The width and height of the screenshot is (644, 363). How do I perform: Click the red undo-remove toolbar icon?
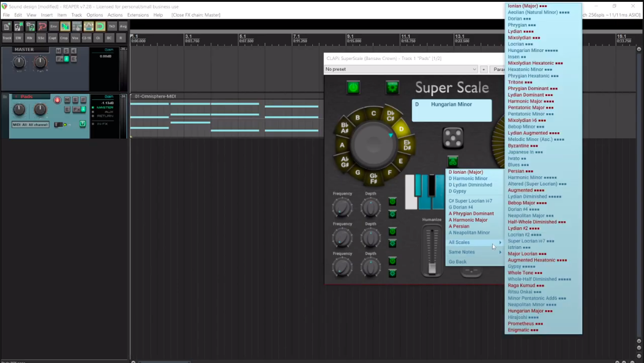(42, 26)
